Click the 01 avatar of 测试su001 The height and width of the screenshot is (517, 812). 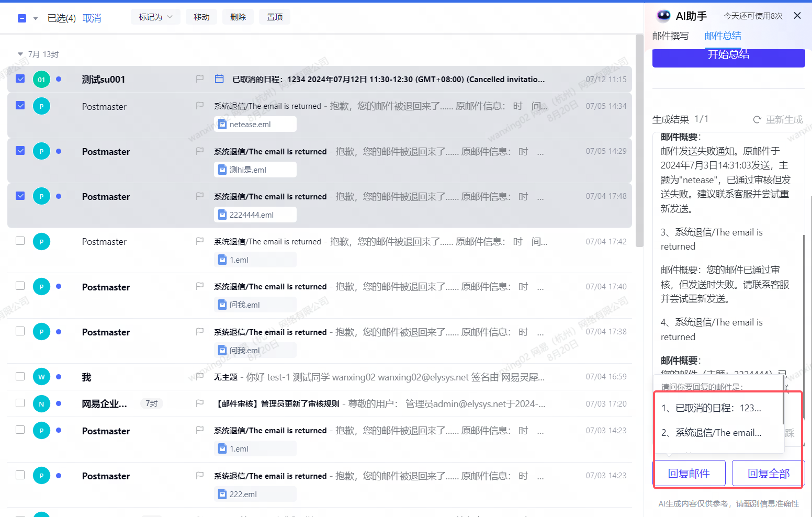click(x=42, y=80)
